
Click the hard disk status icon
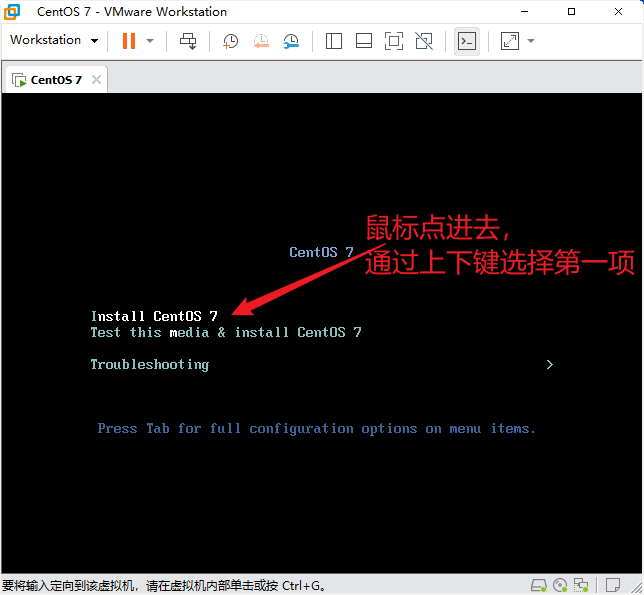[x=538, y=585]
